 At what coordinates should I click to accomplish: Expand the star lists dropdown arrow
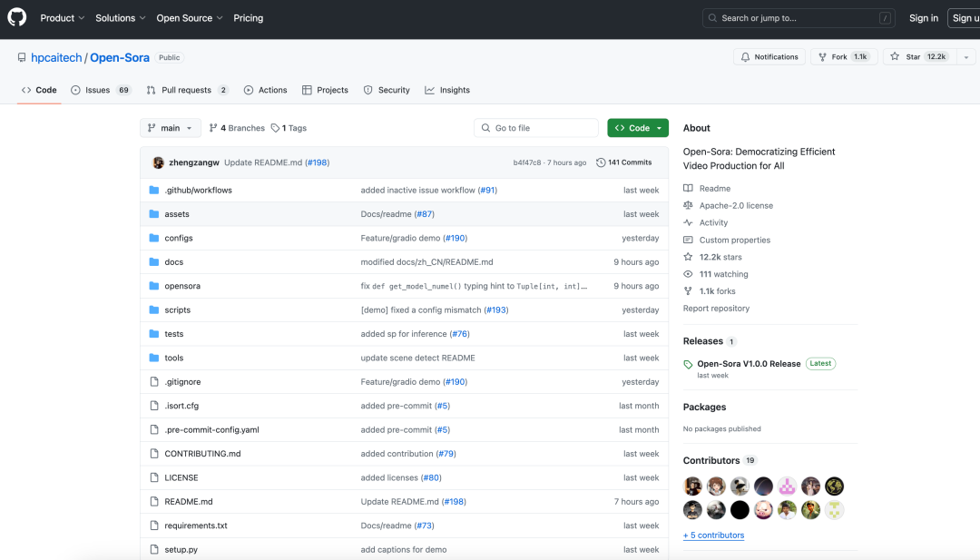966,57
